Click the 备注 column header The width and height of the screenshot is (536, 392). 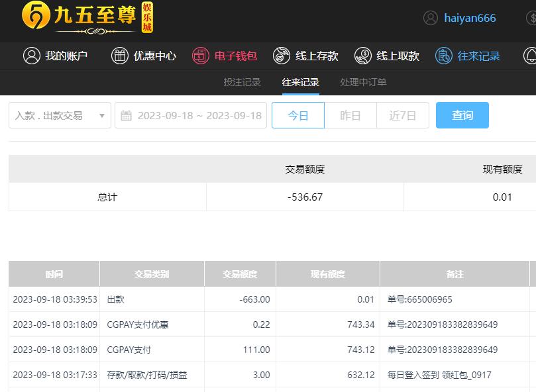click(455, 274)
